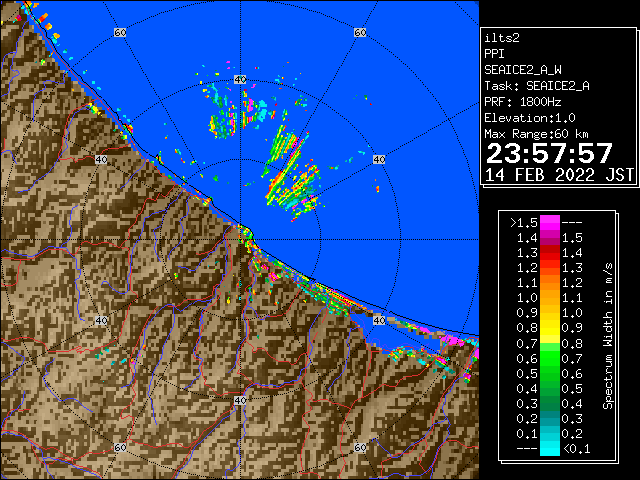
Task: Click the "PRF: 1800Hz" entry
Action: pyautogui.click(x=523, y=102)
